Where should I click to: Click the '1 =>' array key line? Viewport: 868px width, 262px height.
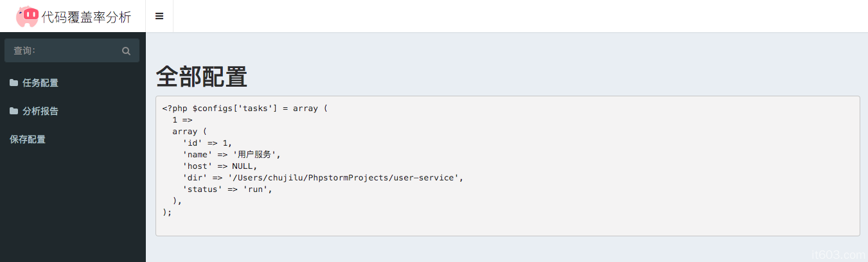tap(182, 120)
